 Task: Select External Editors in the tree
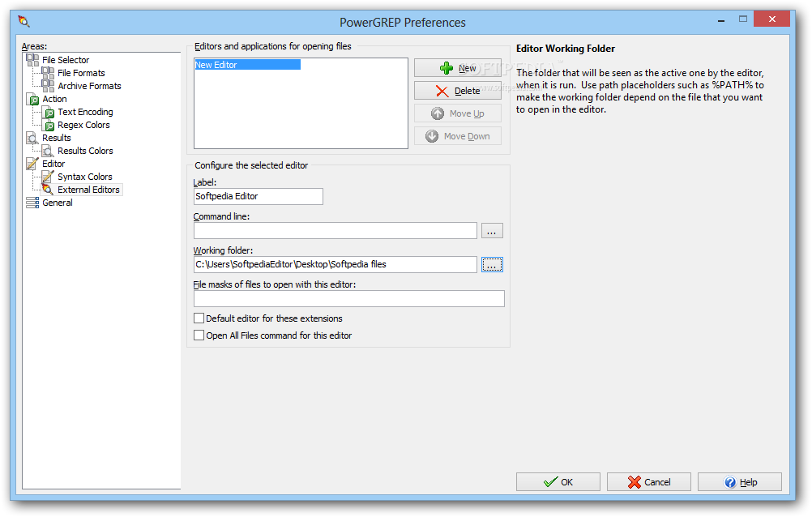coord(88,189)
